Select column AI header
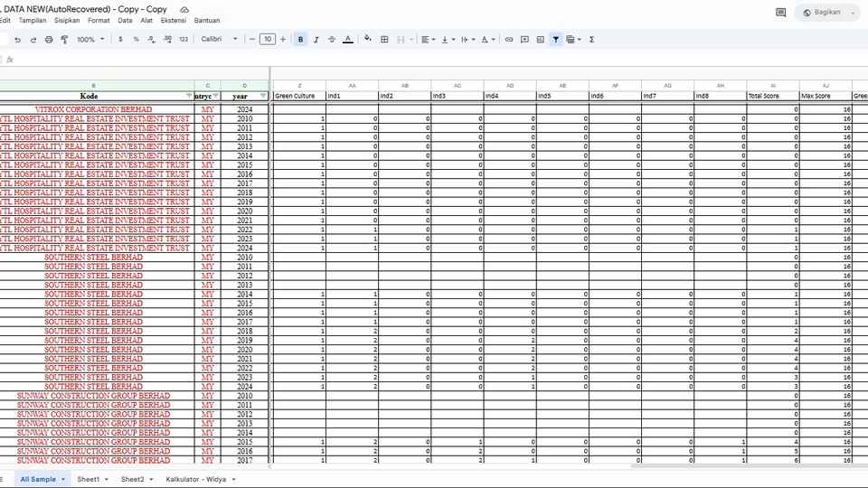The height and width of the screenshot is (488, 868). click(x=773, y=86)
